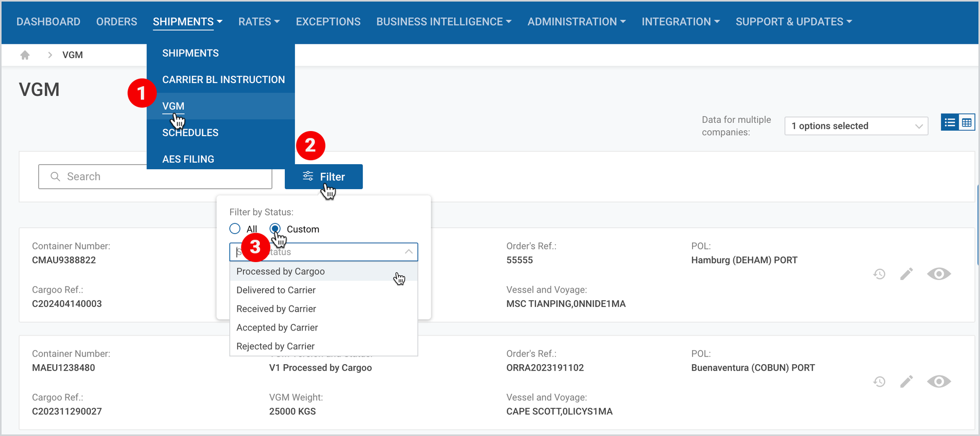Expand the Rates menu
The image size is (980, 436).
[259, 22]
